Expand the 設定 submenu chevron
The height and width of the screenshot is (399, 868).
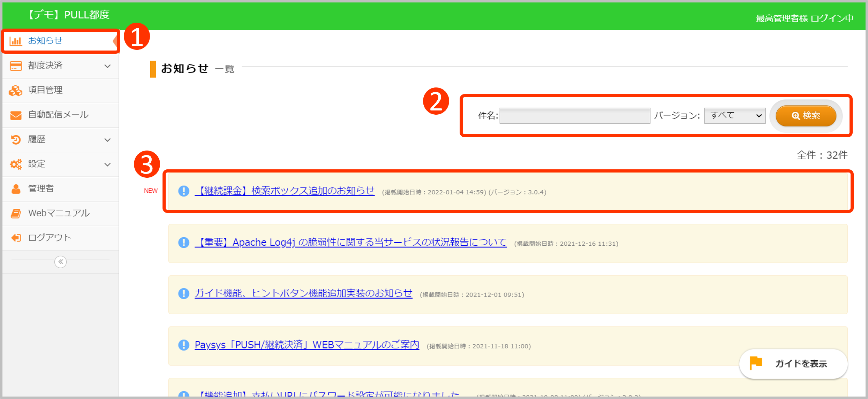point(107,164)
